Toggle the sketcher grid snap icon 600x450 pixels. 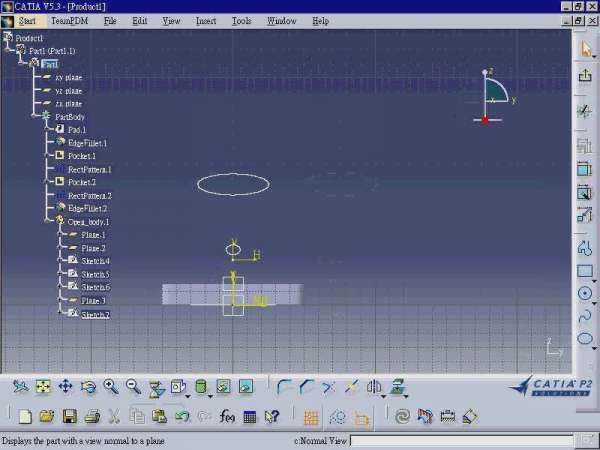(x=311, y=417)
